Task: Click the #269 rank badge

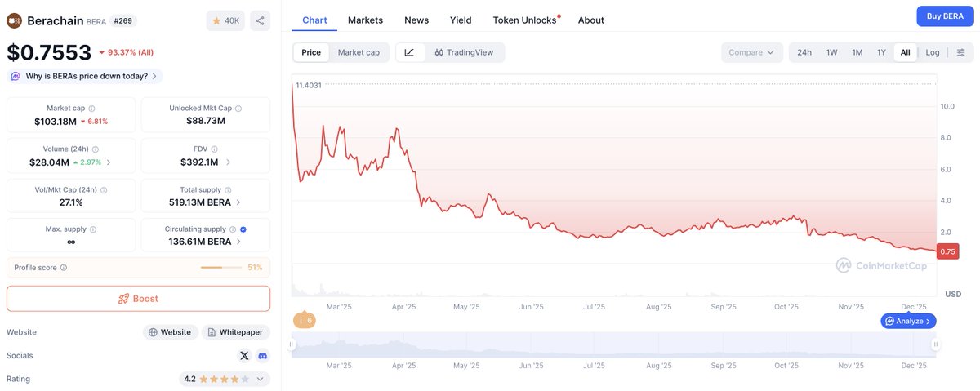Action: coord(125,20)
